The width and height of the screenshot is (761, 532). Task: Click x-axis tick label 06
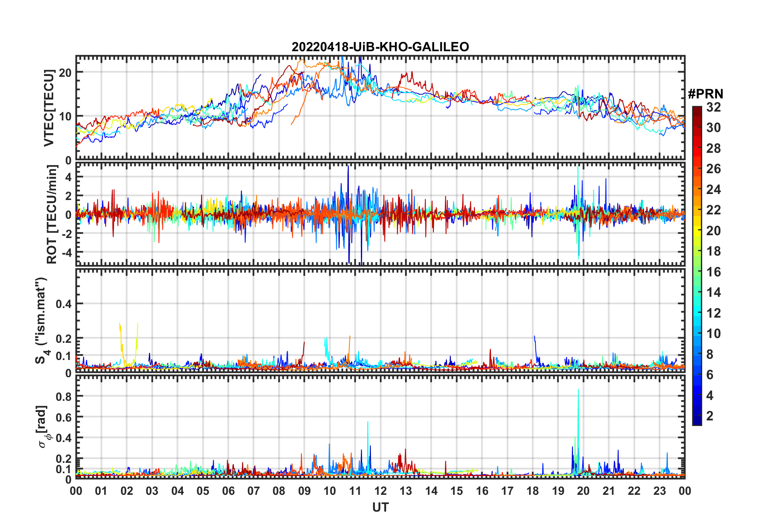click(228, 491)
